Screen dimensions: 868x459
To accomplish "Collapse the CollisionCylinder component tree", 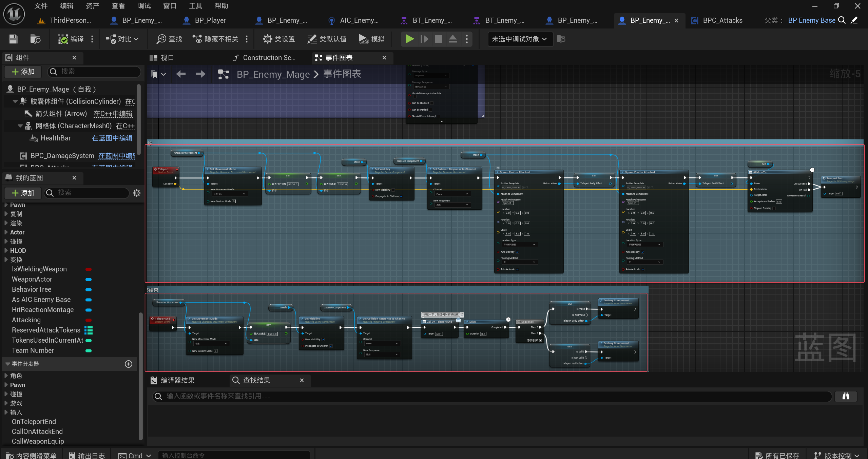I will click(x=15, y=101).
